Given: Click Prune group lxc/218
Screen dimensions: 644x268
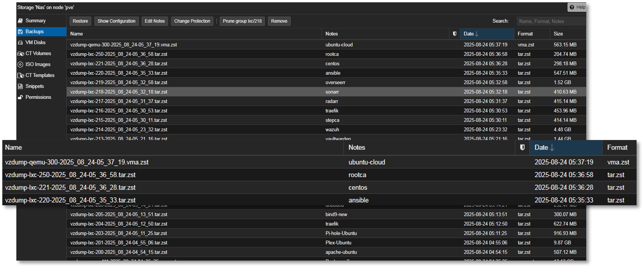Looking at the screenshot, I should (x=242, y=21).
